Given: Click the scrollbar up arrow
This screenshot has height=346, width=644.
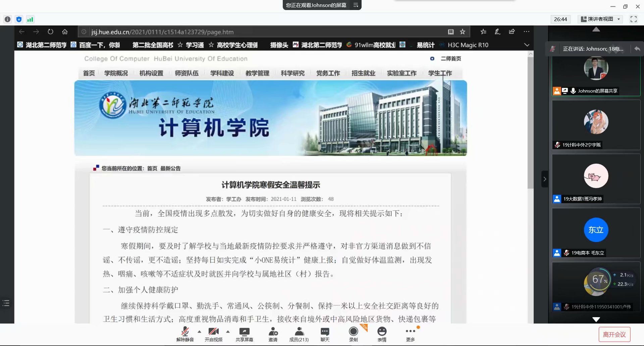Looking at the screenshot, I should point(530,54).
